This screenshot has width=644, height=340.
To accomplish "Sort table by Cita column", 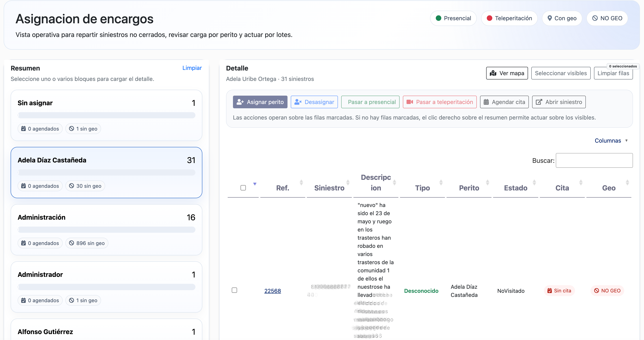I will point(562,188).
